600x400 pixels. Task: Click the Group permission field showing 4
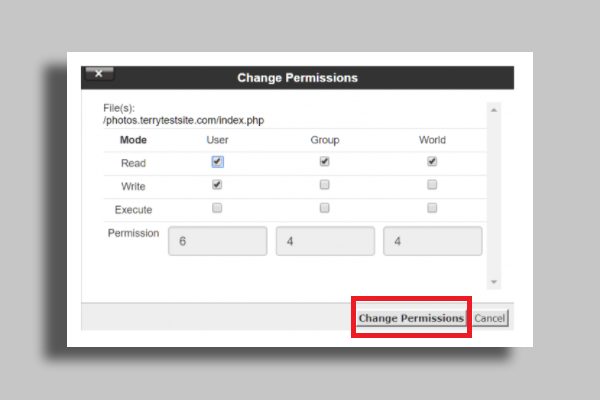pos(325,241)
